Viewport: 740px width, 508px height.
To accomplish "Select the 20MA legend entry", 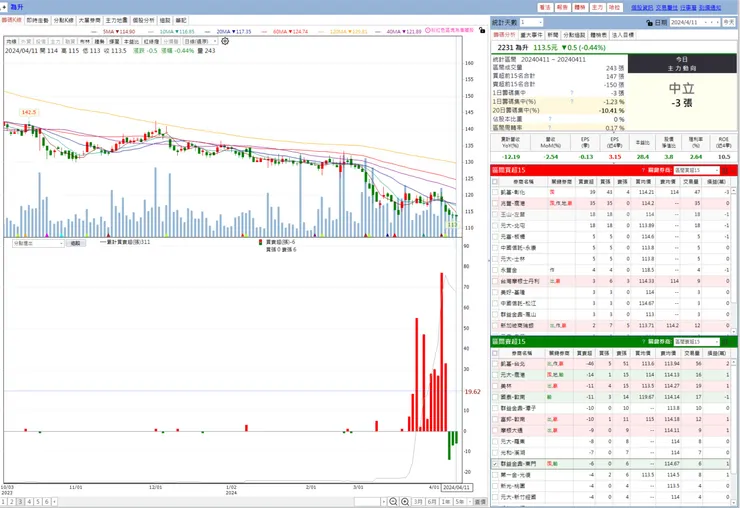I will [x=234, y=32].
